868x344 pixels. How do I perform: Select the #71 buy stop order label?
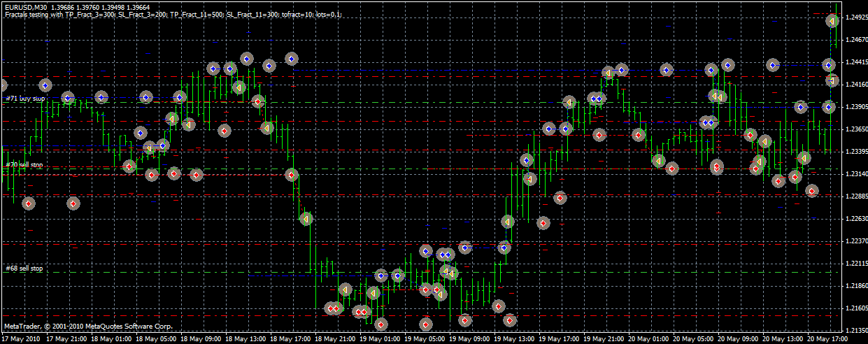(24, 99)
